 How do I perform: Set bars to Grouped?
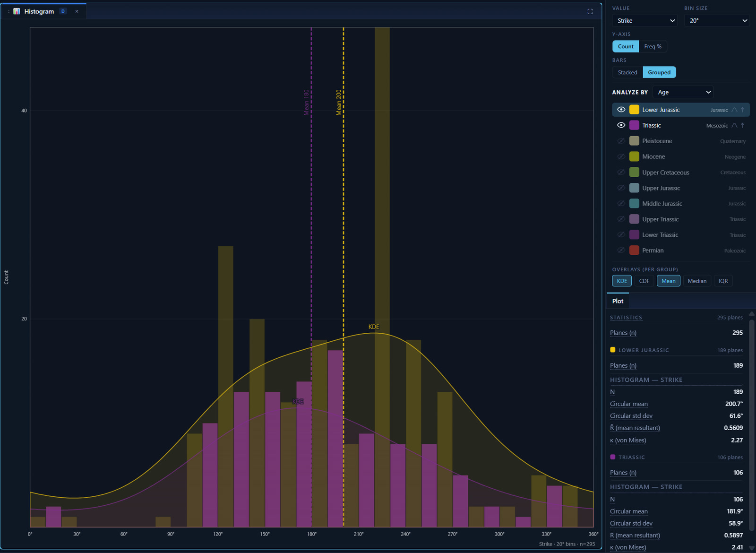[x=659, y=72]
